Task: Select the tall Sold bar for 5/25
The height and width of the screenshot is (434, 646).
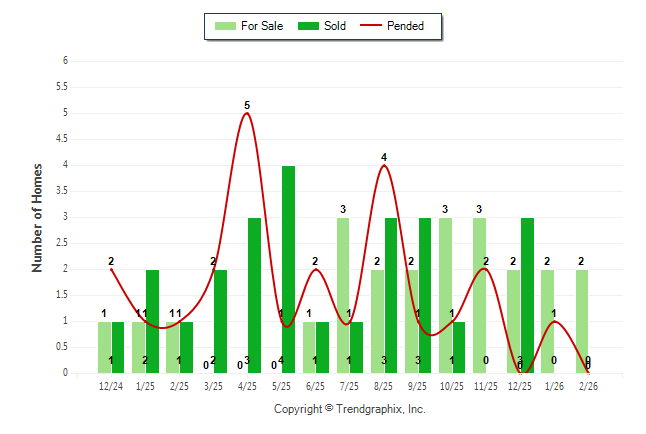Action: point(288,269)
